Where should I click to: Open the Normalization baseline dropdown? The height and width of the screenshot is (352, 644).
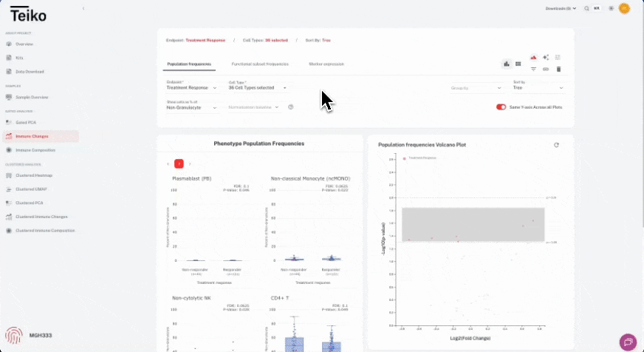[x=254, y=107]
